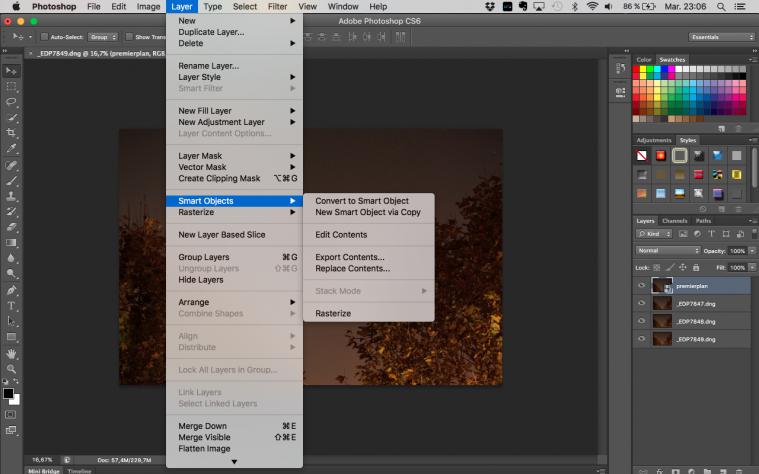The height and width of the screenshot is (474, 759).
Task: Select the Eraser tool
Action: [x=11, y=227]
